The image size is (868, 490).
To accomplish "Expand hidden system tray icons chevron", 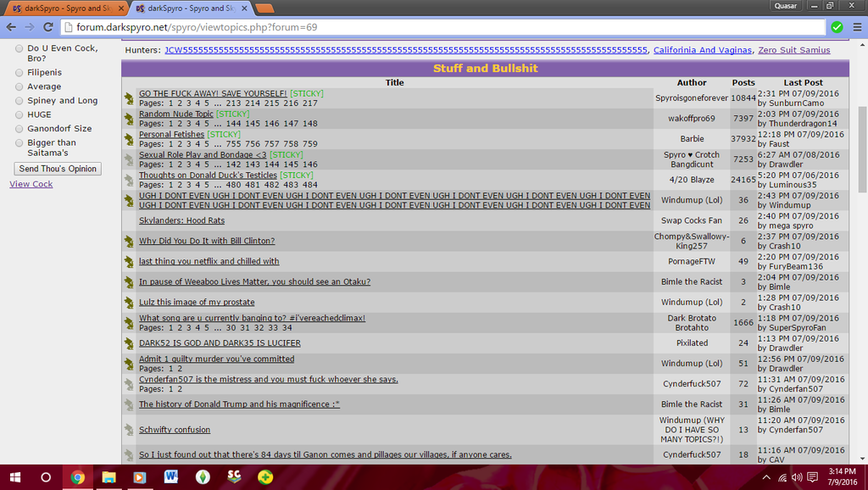I will (767, 476).
